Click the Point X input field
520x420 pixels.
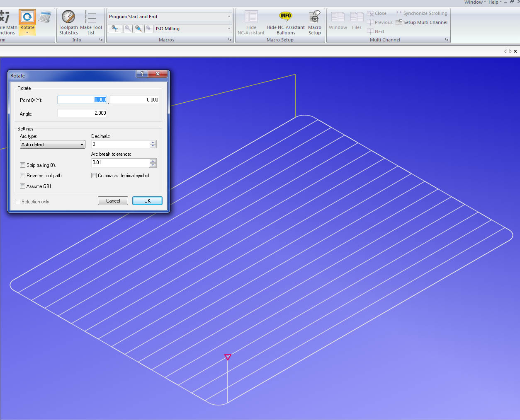82,100
